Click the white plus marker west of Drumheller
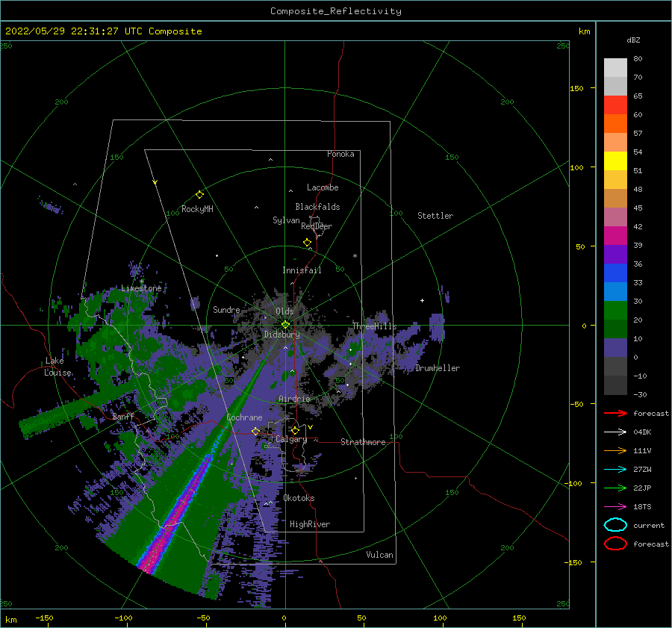Image resolution: width=672 pixels, height=628 pixels. click(422, 300)
